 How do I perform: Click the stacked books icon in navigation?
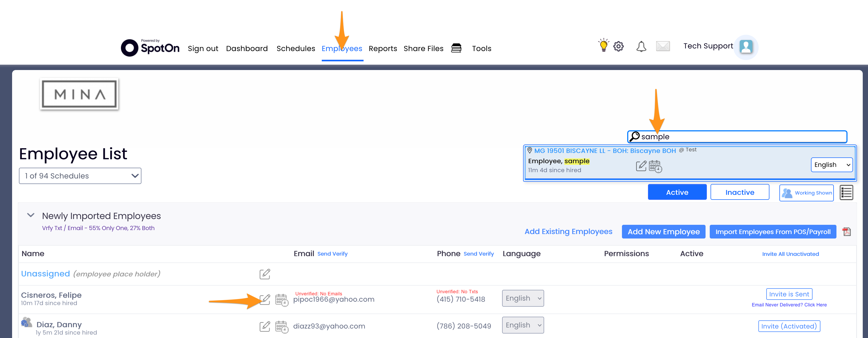point(456,48)
